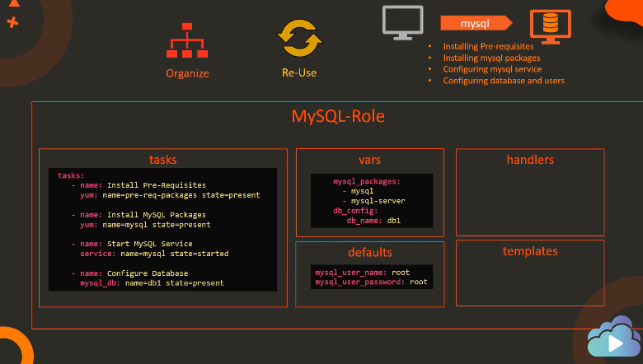
Task: Click the vars box heading
Action: (x=369, y=160)
